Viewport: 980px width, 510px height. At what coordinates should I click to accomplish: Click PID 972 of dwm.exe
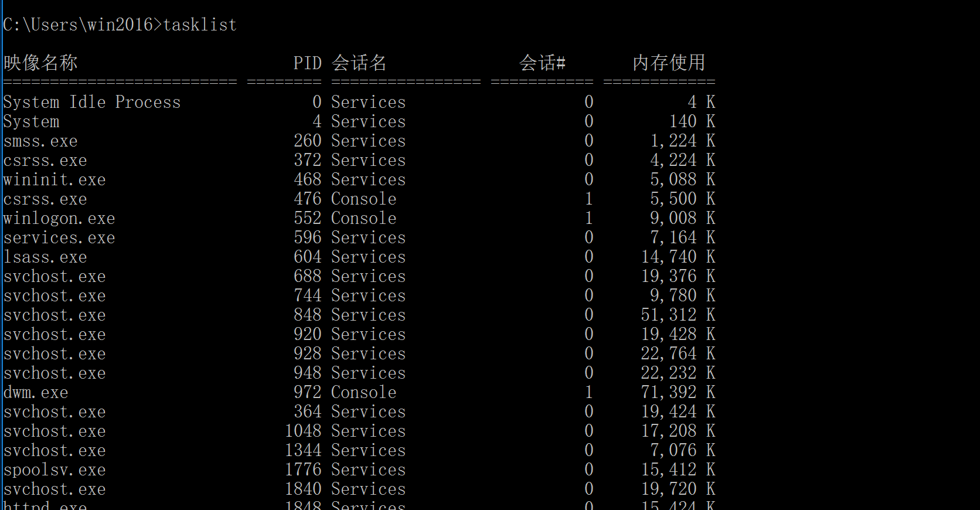[308, 392]
